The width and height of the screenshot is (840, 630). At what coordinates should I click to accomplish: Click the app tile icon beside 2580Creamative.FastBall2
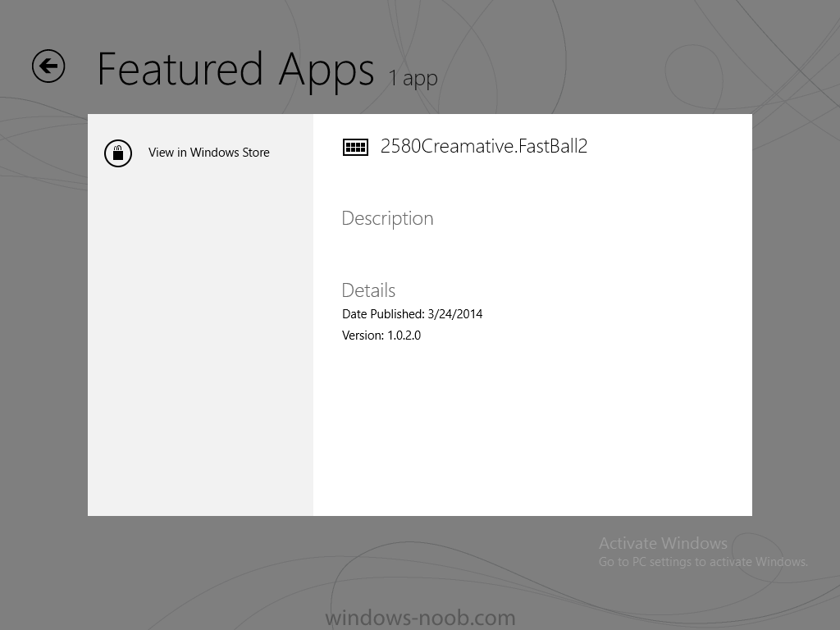click(355, 147)
